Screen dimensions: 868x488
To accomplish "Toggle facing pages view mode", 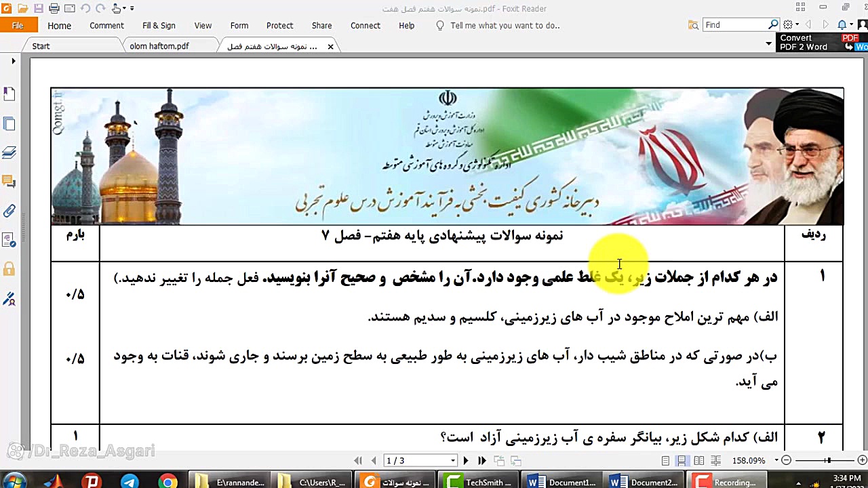I will (699, 460).
